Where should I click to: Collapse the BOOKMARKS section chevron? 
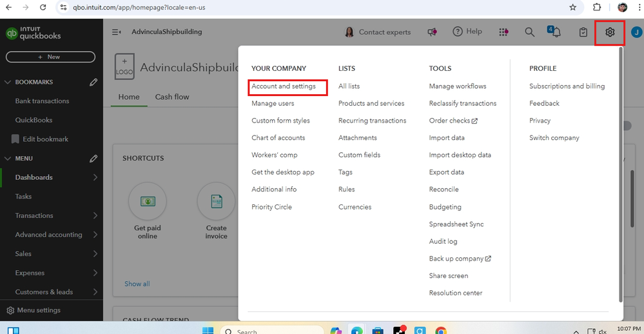7,82
